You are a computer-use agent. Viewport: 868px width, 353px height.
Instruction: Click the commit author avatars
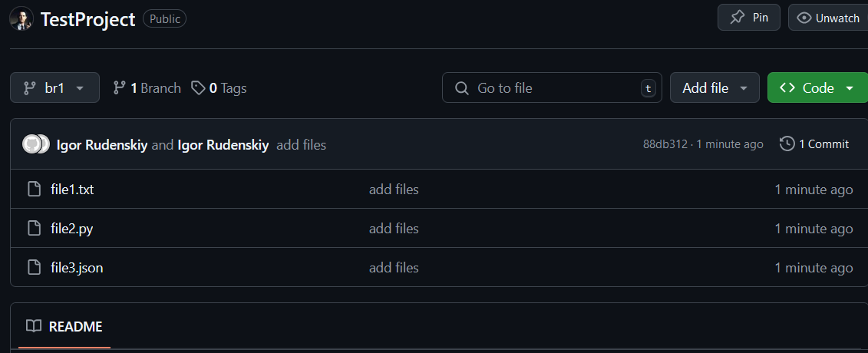coord(36,144)
